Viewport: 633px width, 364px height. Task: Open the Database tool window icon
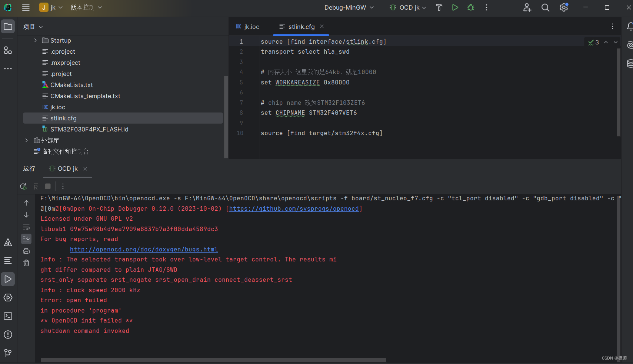[x=629, y=63]
